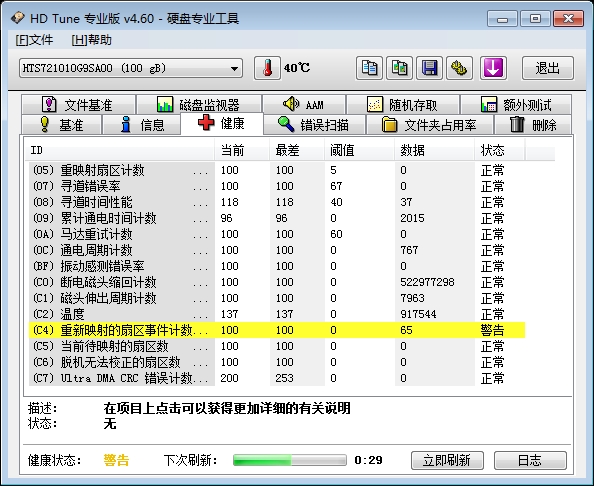Click the data value 2015
This screenshot has height=486, width=594.
pyautogui.click(x=412, y=218)
